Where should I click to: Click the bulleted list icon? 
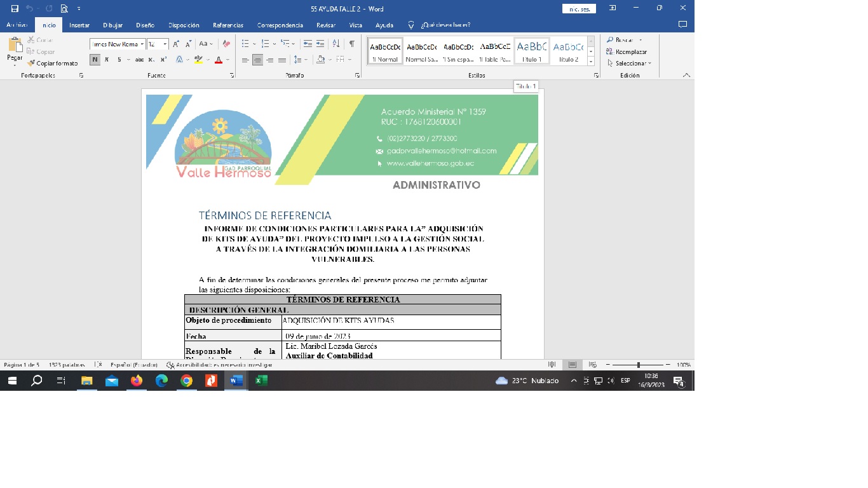click(x=245, y=44)
